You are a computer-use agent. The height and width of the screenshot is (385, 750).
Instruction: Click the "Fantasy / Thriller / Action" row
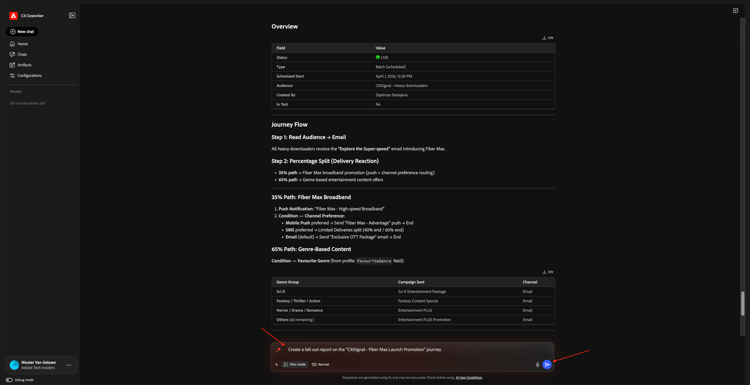click(x=413, y=301)
